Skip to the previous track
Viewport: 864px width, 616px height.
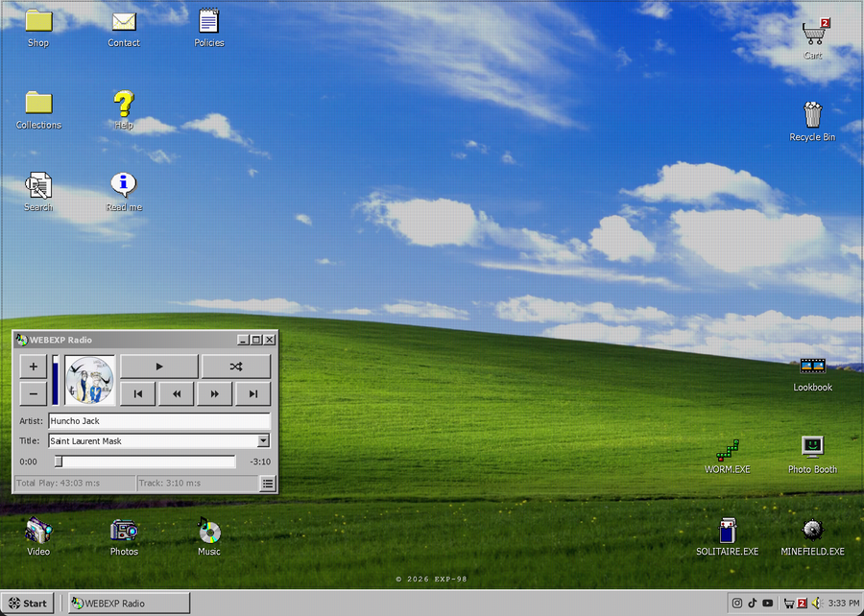pyautogui.click(x=137, y=393)
